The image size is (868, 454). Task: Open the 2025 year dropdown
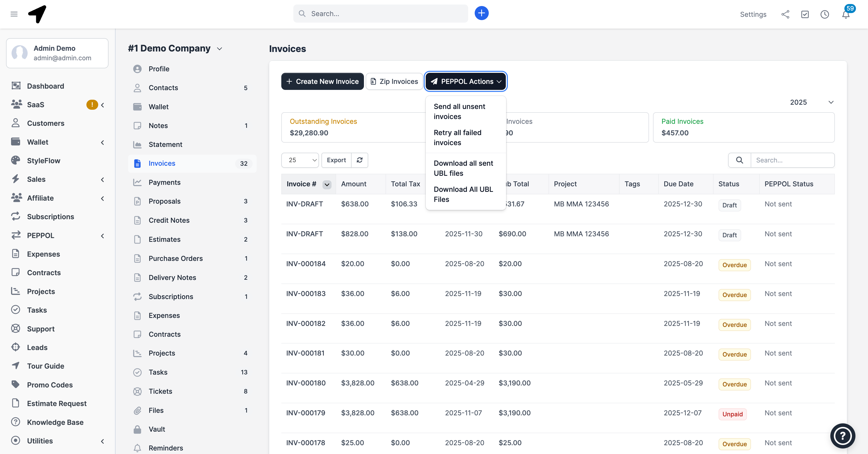point(811,102)
